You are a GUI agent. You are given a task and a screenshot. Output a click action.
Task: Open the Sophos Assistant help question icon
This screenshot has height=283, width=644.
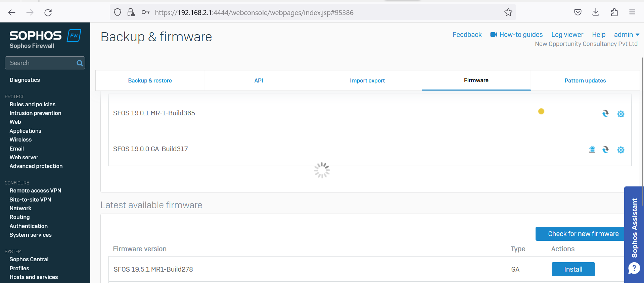pyautogui.click(x=634, y=268)
